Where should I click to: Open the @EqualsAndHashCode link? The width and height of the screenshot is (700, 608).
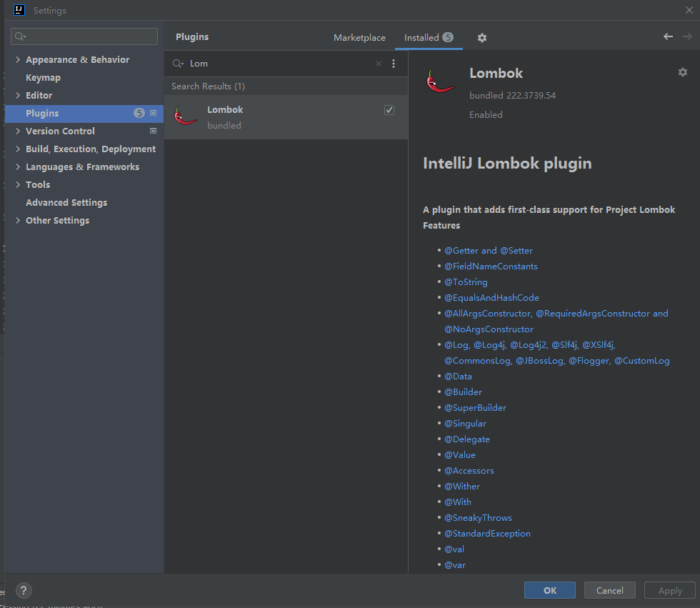tap(491, 298)
